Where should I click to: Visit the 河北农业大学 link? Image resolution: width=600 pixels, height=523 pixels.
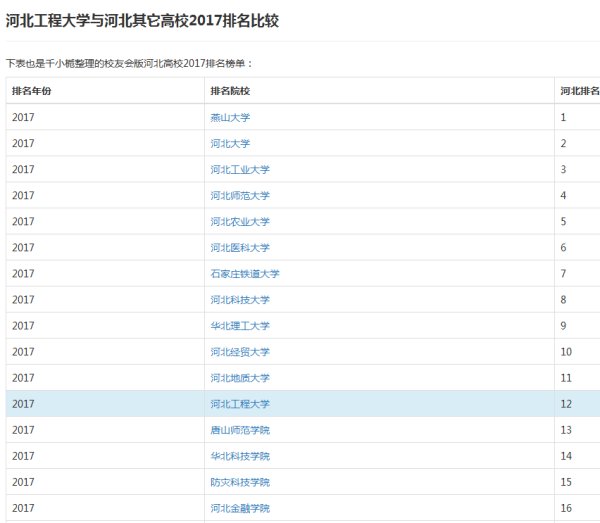point(240,222)
